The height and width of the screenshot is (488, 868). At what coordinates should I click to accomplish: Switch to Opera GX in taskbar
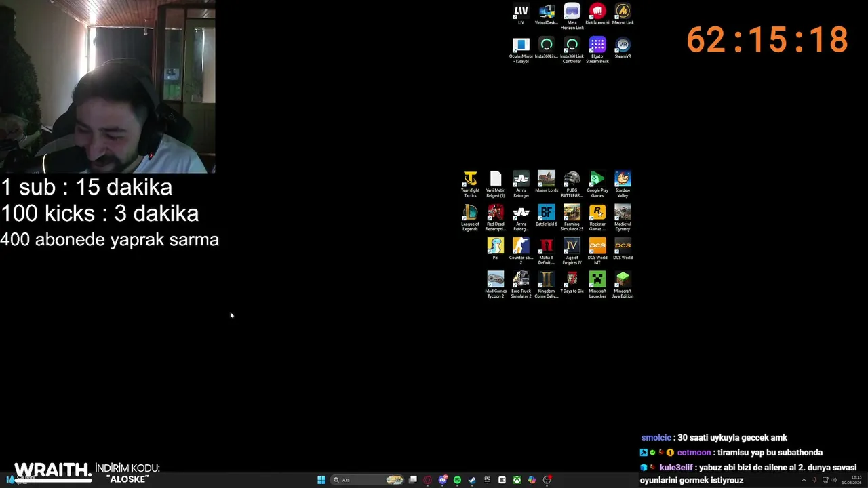428,480
